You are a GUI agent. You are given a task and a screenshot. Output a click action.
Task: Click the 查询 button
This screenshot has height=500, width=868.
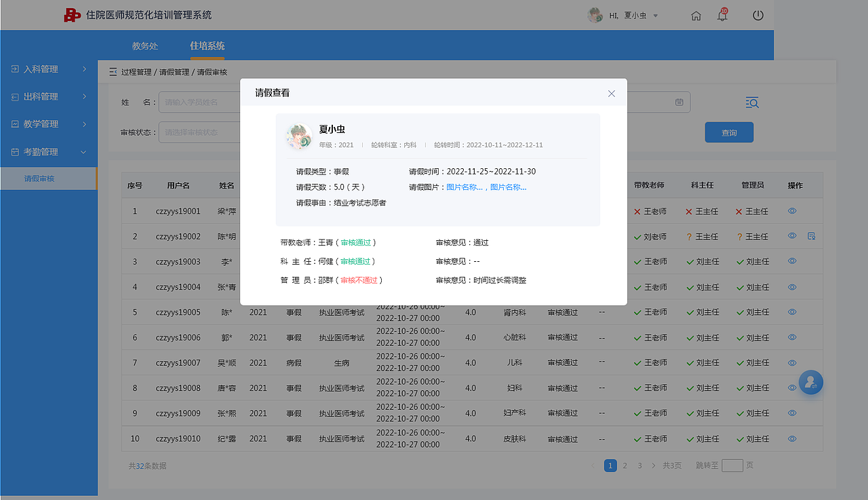click(729, 132)
